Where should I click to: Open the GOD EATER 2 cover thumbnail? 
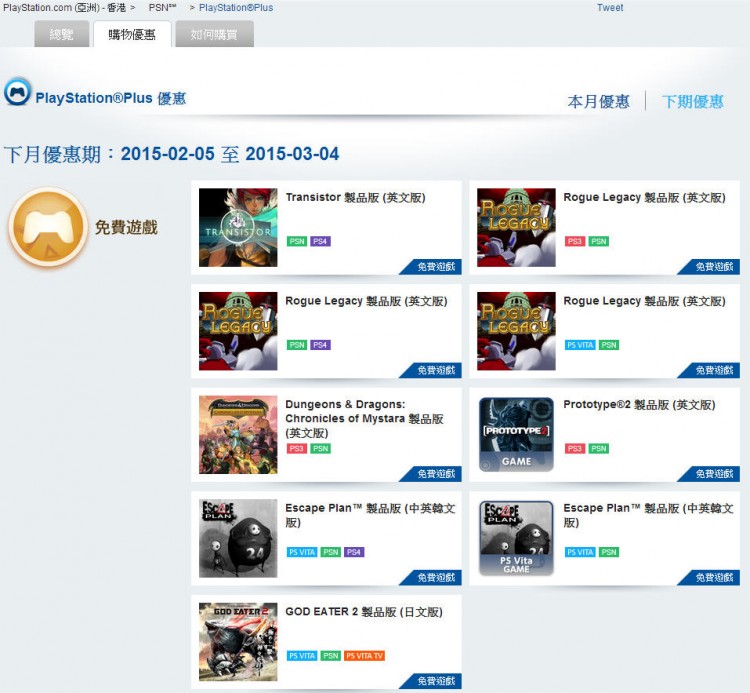click(x=238, y=642)
